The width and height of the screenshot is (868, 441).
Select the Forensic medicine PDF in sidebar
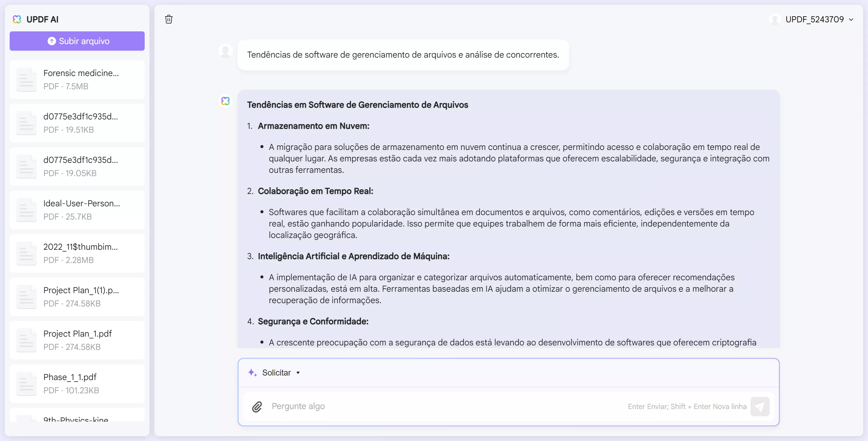click(x=77, y=79)
